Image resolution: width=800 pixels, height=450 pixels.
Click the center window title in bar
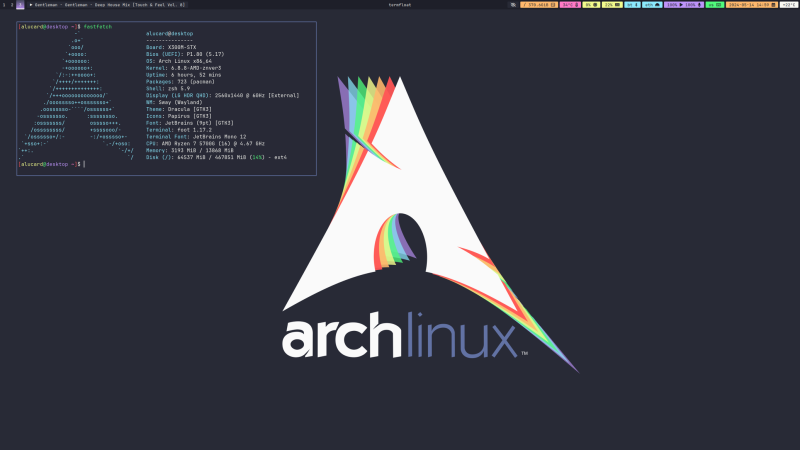point(399,5)
